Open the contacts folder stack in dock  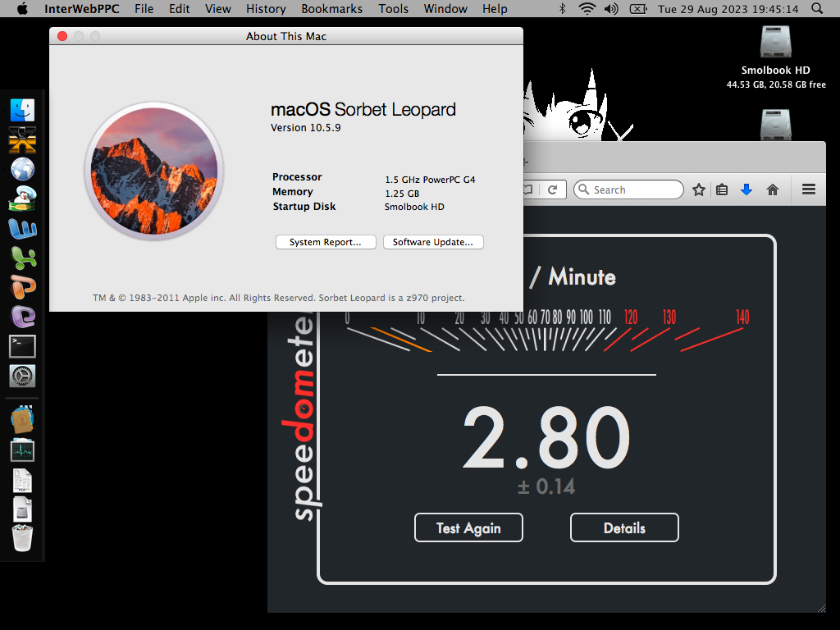point(22,420)
